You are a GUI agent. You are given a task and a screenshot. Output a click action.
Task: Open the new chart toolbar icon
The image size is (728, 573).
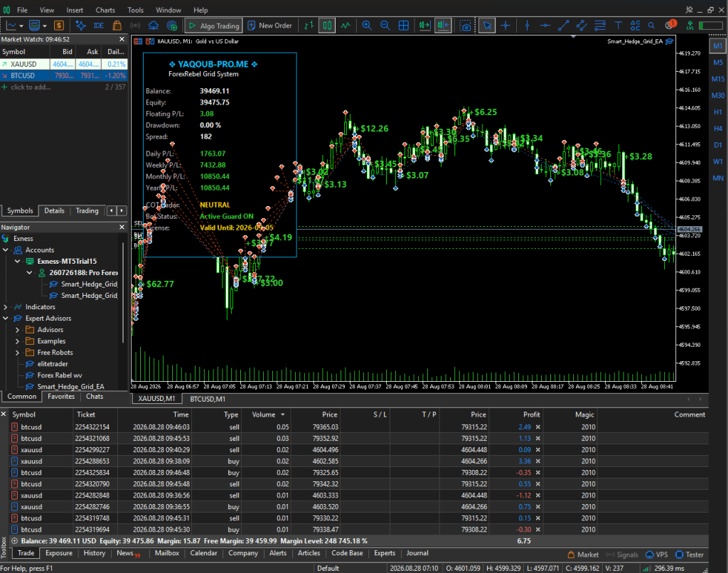(x=11, y=26)
